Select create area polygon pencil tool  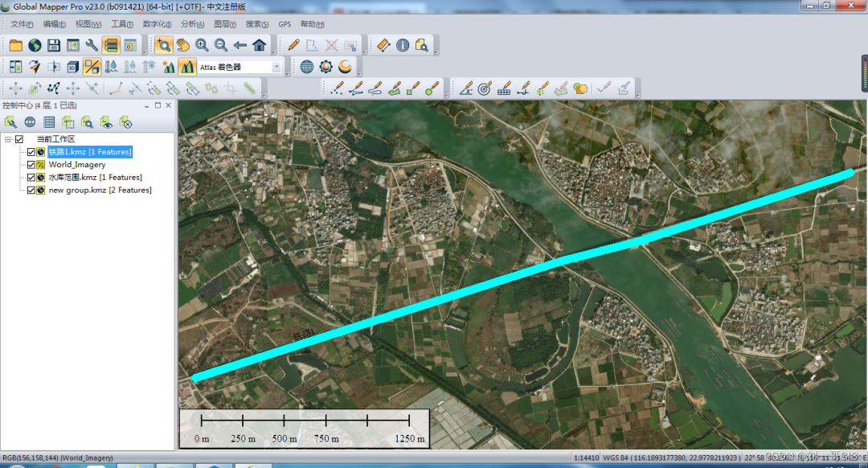394,88
